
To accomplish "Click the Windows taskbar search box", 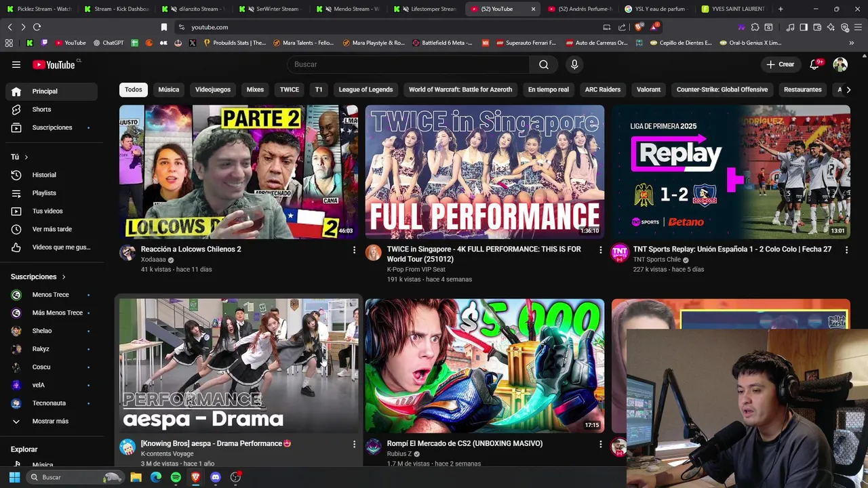I will coord(75,477).
